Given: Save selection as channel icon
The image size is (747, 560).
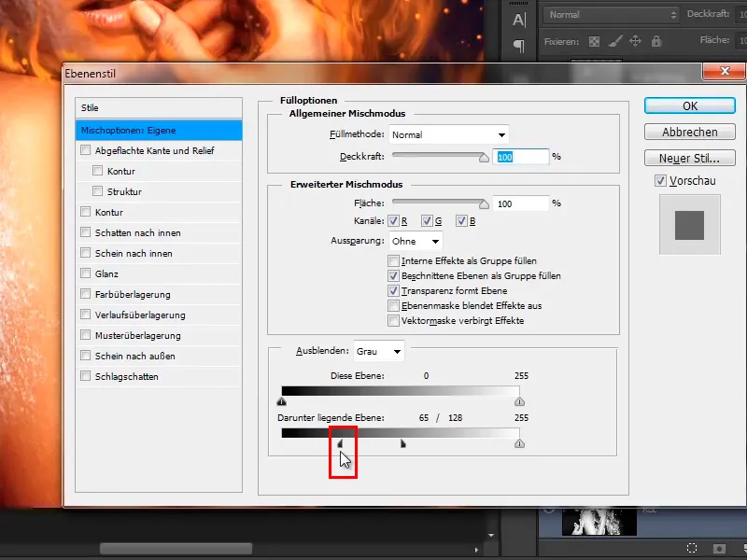Looking at the screenshot, I should tap(719, 548).
